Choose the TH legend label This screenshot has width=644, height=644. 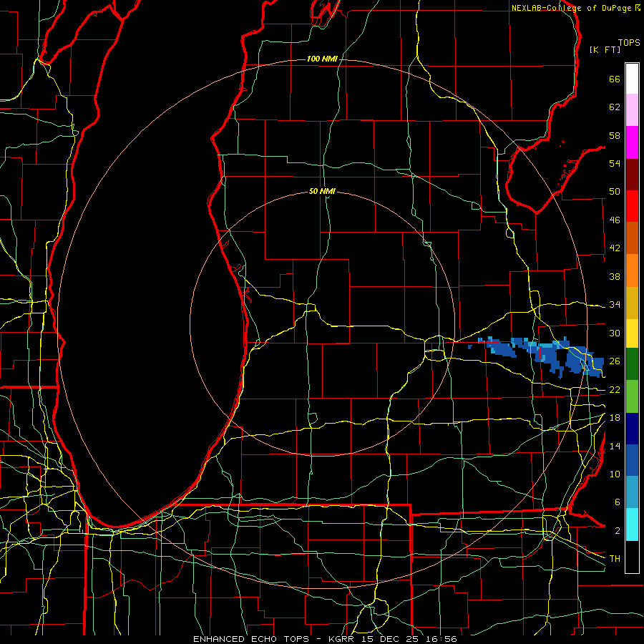pyautogui.click(x=615, y=559)
